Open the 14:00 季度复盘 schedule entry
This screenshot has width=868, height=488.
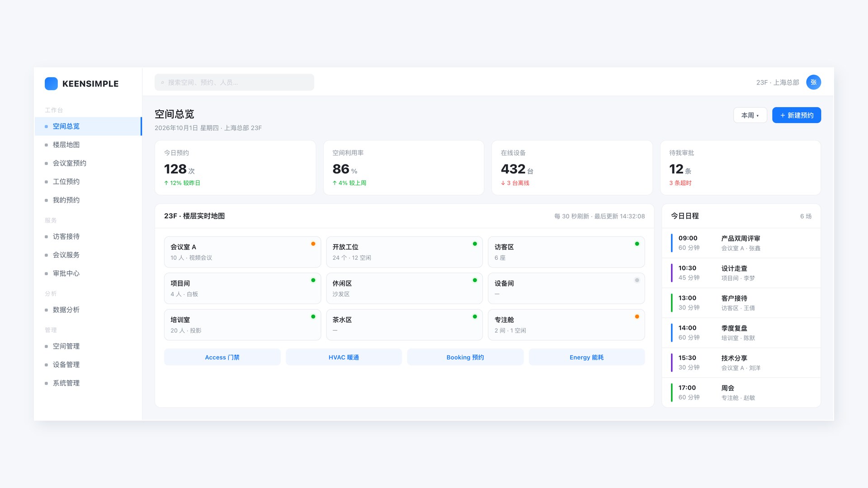741,333
